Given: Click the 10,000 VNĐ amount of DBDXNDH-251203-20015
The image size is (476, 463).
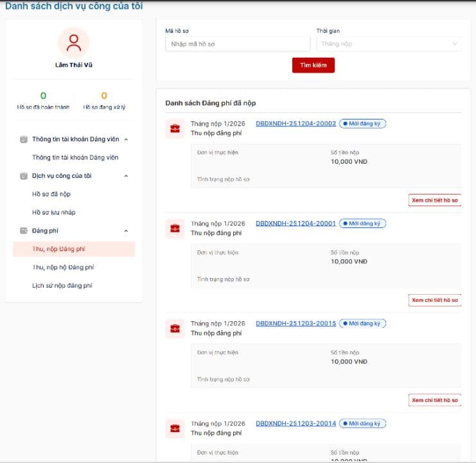Looking at the screenshot, I should click(x=349, y=362).
